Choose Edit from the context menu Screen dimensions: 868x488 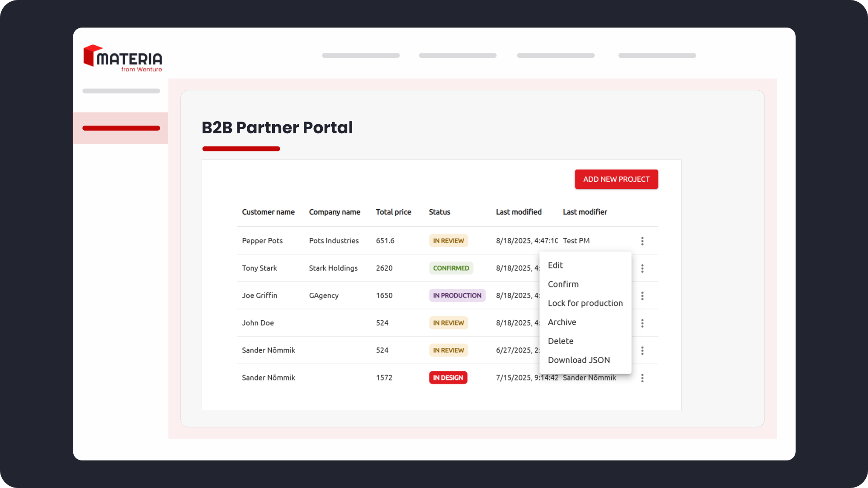click(x=555, y=265)
